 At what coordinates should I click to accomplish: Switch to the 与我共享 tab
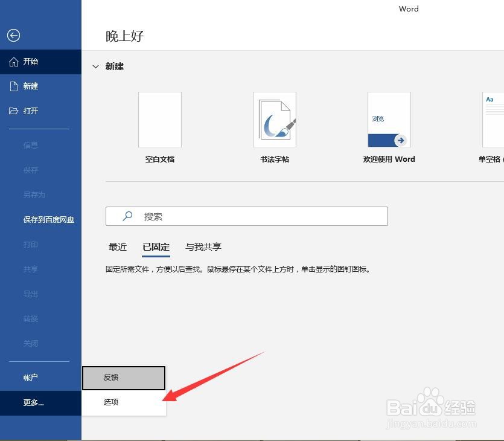coord(203,246)
